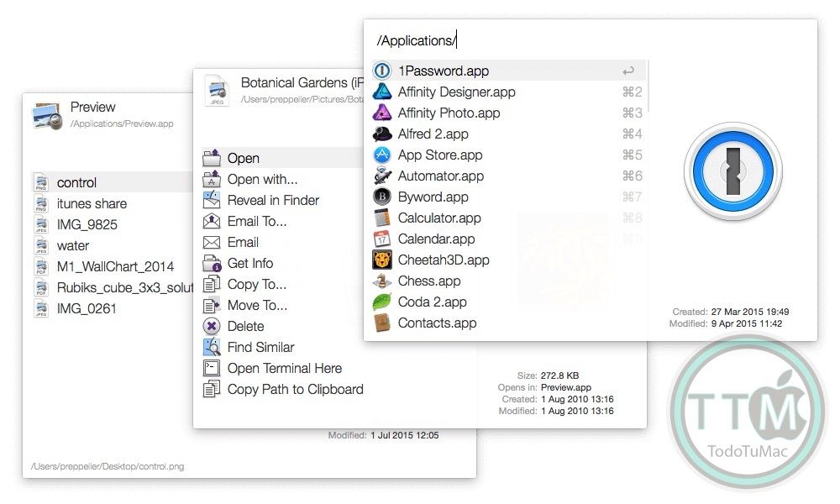Click the Chess.app knight icon
The image size is (840, 504).
pos(382,281)
